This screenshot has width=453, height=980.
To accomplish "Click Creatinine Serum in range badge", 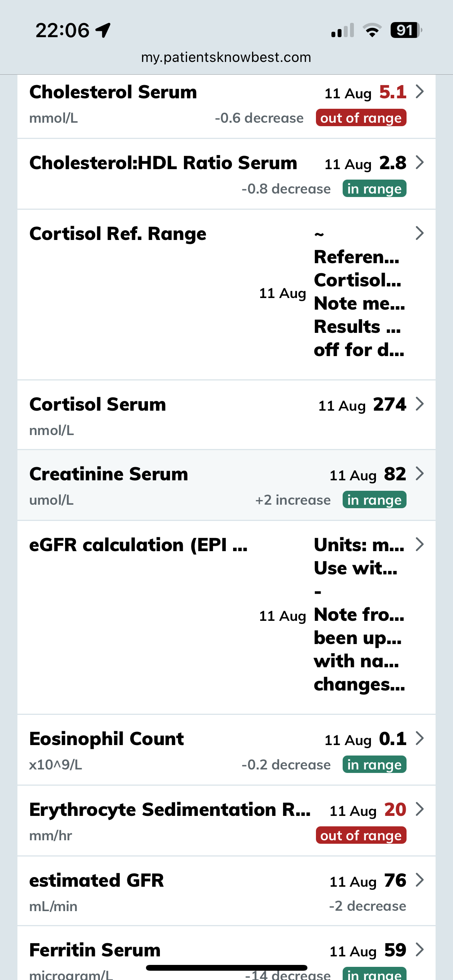I will [374, 500].
